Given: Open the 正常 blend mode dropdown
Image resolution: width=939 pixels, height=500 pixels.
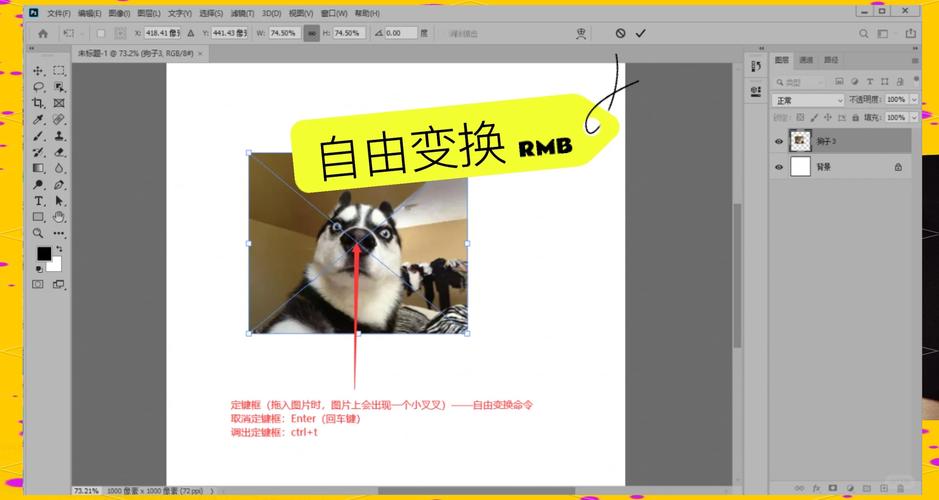Looking at the screenshot, I should pos(809,100).
